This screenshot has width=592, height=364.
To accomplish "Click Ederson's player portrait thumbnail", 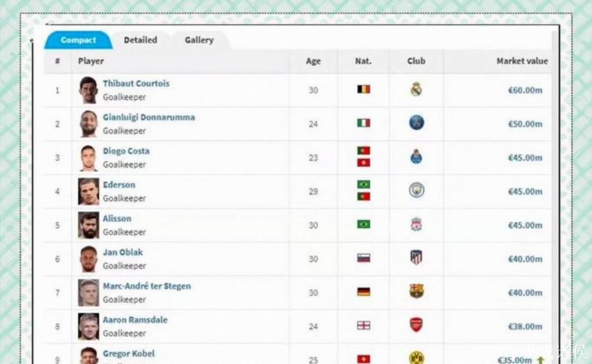I will (88, 192).
